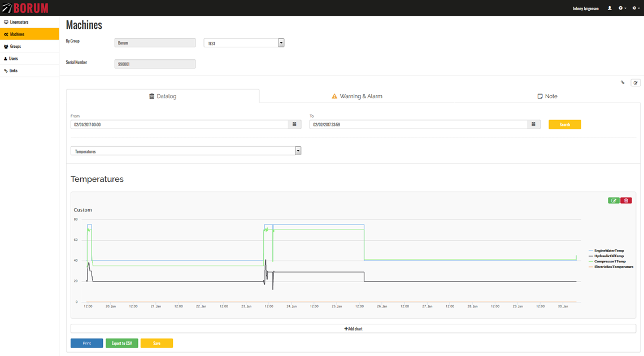Switch to the Note tab

(547, 96)
